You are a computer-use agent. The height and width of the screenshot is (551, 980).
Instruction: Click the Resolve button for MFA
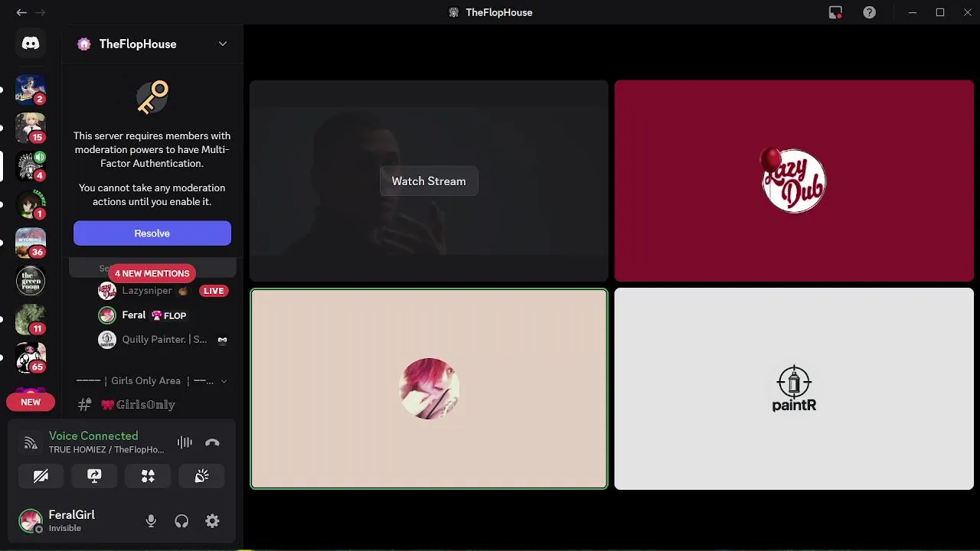(152, 233)
